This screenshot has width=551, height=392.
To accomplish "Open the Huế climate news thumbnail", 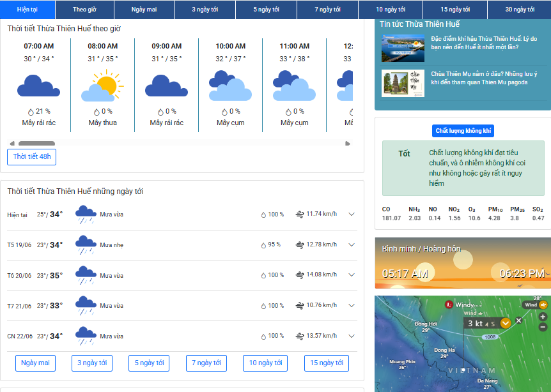I will (403, 48).
